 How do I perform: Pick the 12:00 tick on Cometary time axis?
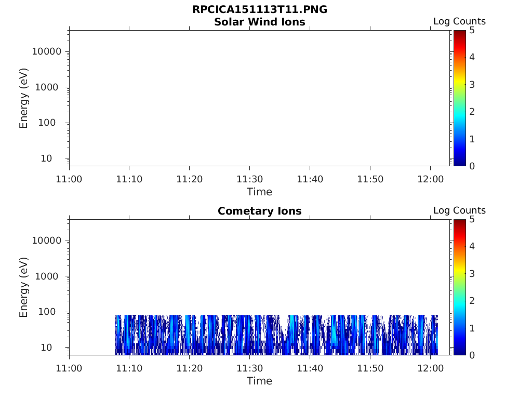[x=431, y=368]
